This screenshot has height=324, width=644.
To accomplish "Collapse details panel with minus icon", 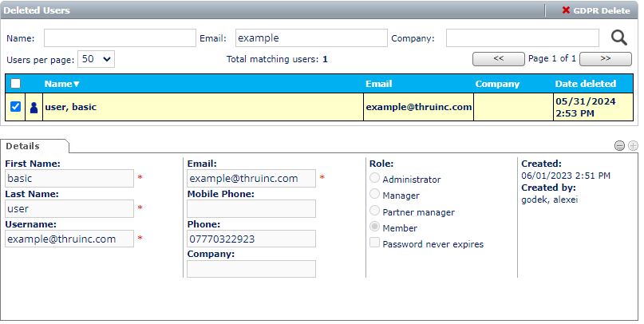I will [619, 145].
